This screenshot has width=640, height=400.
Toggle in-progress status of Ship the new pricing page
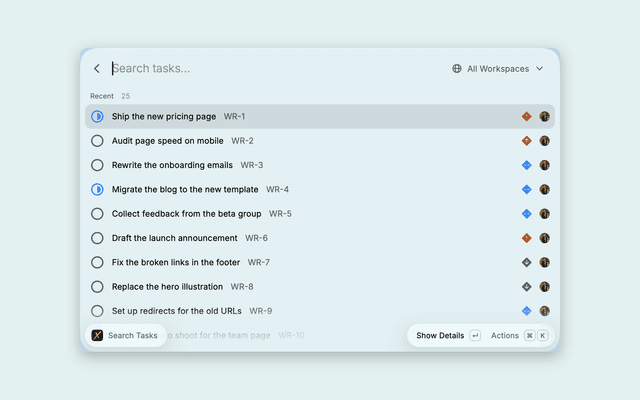97,116
